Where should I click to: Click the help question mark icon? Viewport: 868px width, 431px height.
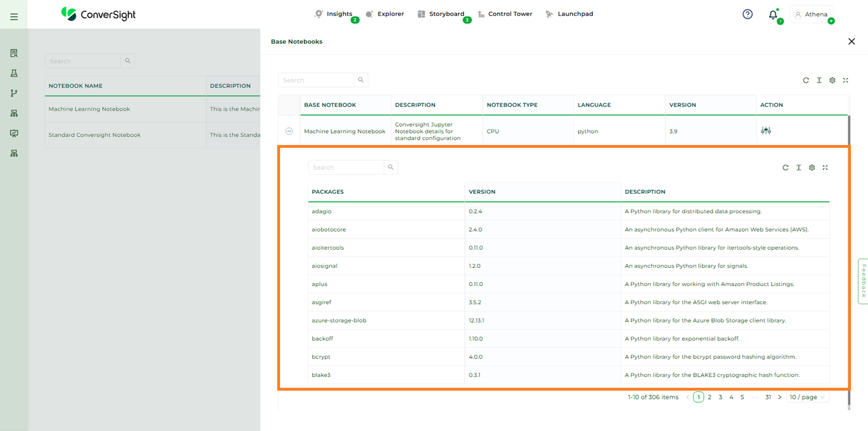tap(748, 14)
